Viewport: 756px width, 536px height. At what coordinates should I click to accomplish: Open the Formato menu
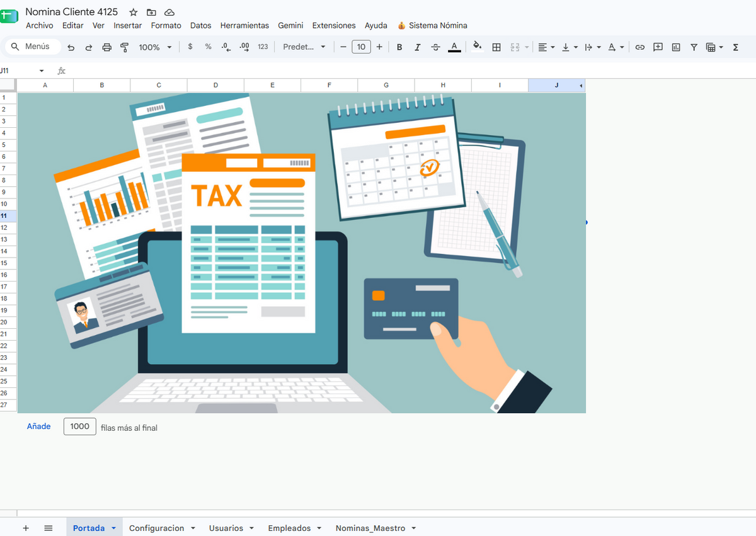pyautogui.click(x=166, y=26)
